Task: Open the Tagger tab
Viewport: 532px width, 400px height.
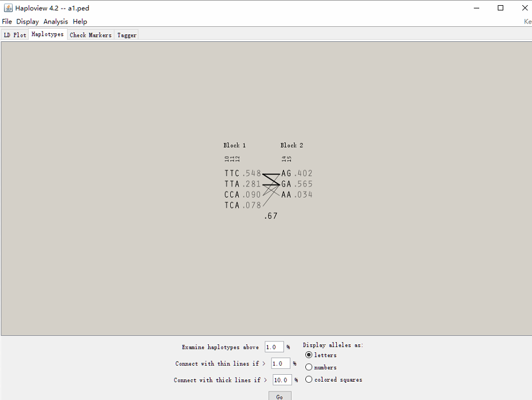Action: [127, 35]
